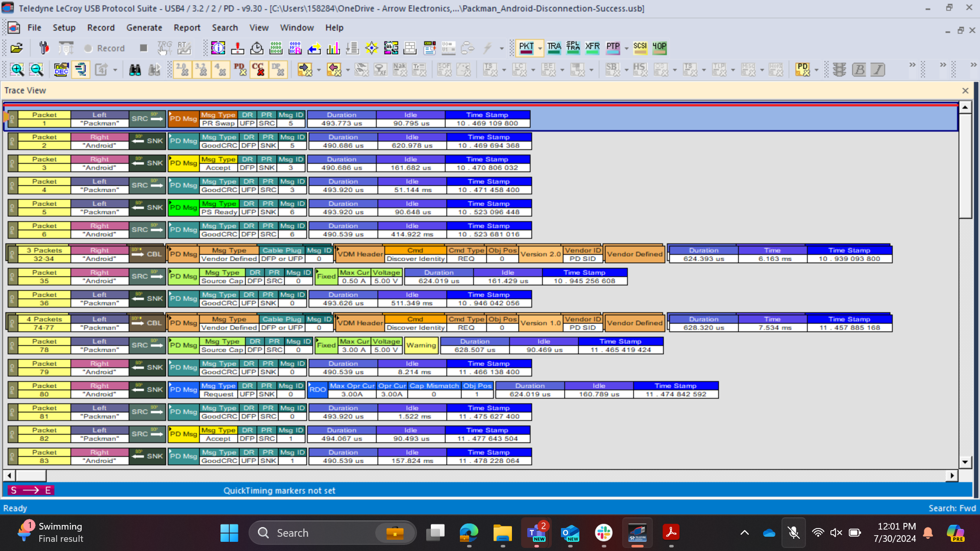Open the Data View binary icon
Screen dimensions: 980x551
point(276,48)
